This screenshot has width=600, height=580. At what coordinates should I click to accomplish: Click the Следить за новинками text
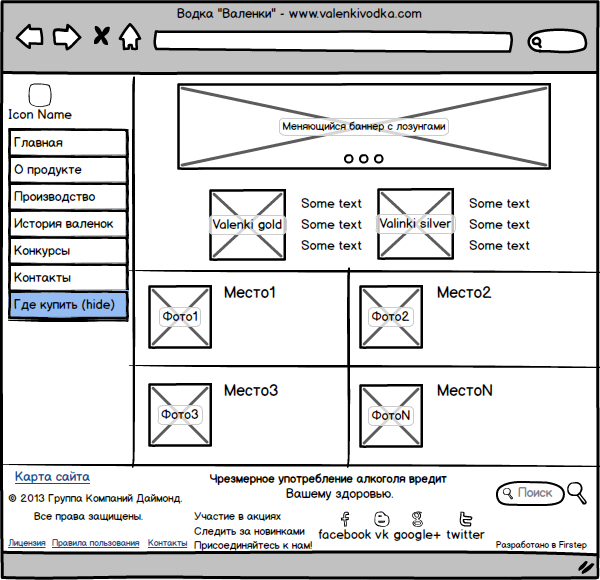(249, 531)
